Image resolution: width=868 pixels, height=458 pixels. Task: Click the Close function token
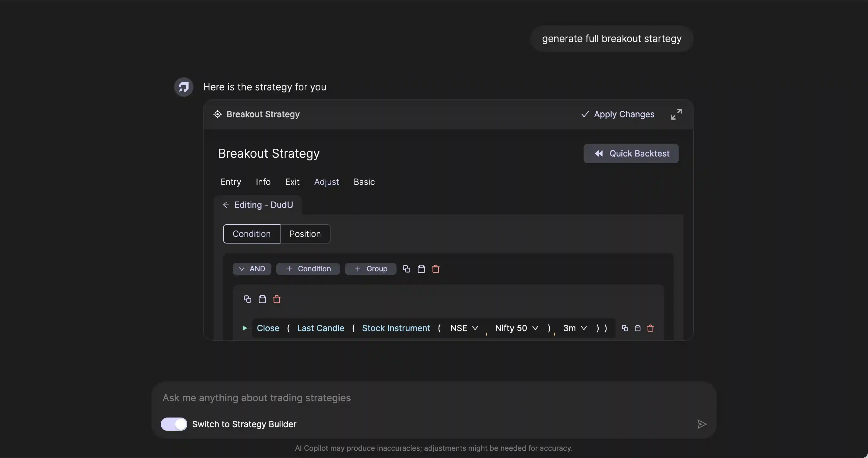click(x=268, y=328)
